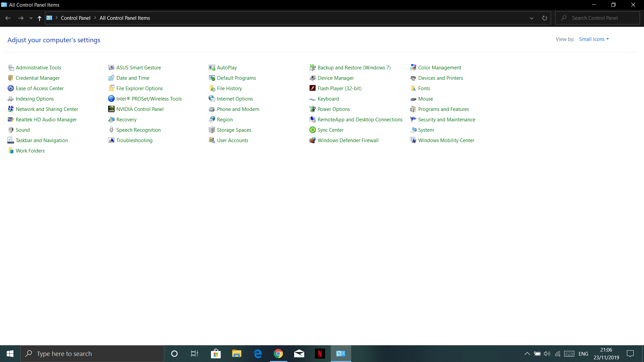Image resolution: width=644 pixels, height=362 pixels.
Task: Click the Indexing Options icon
Action: pyautogui.click(x=11, y=99)
